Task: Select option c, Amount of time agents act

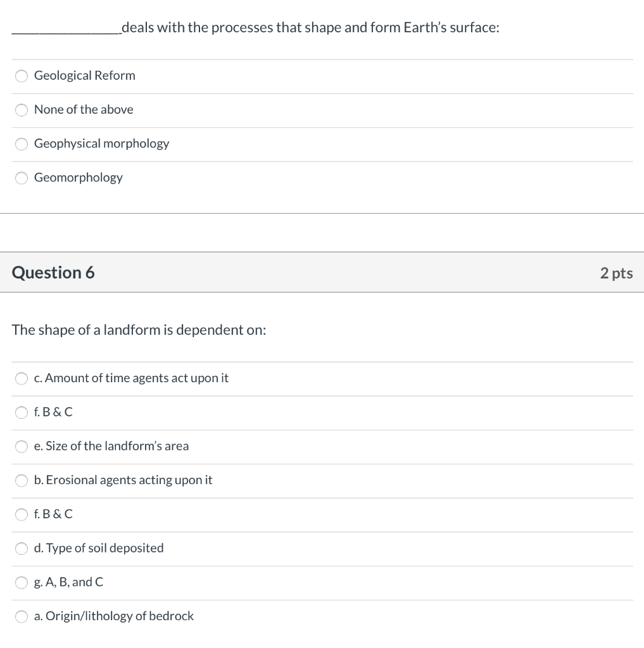Action: [131, 378]
